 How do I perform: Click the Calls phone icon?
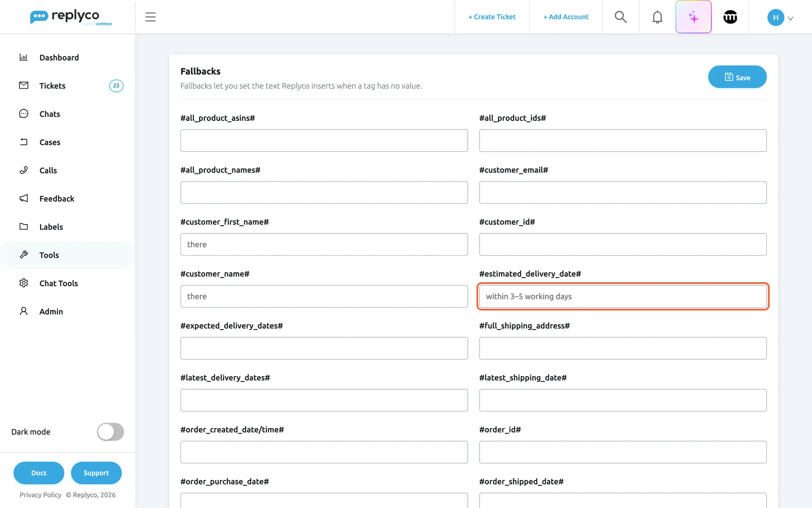pyautogui.click(x=23, y=170)
